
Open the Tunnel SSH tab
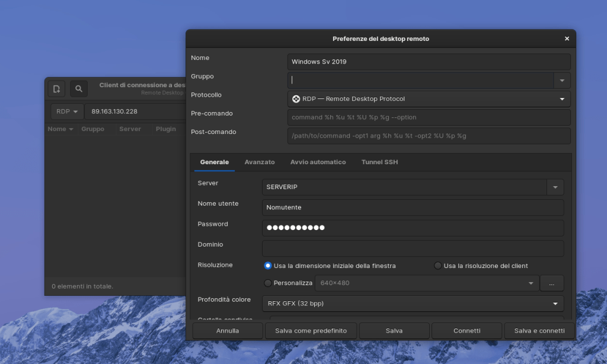380,162
